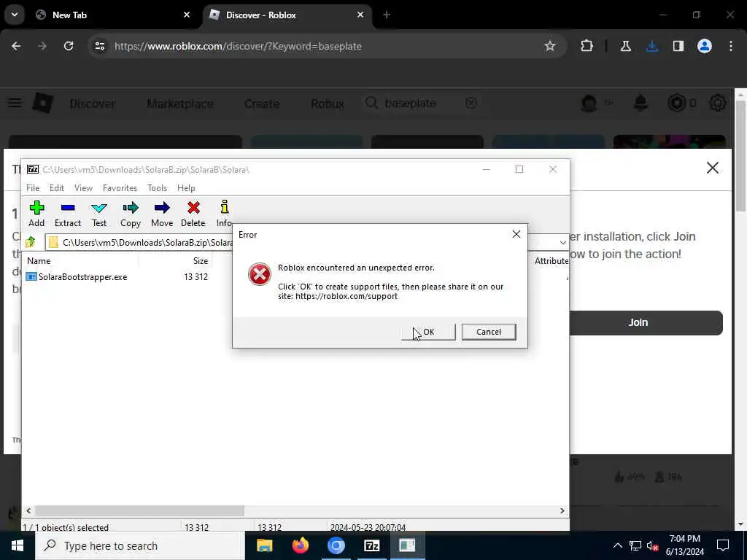Click the muted volume tray icon
747x560 pixels.
(653, 545)
